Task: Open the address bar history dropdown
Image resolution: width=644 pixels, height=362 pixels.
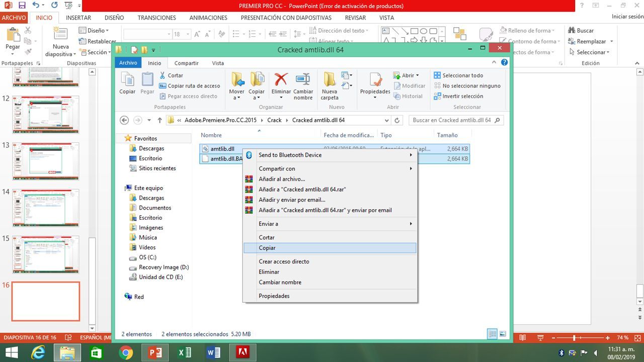Action: [x=386, y=120]
